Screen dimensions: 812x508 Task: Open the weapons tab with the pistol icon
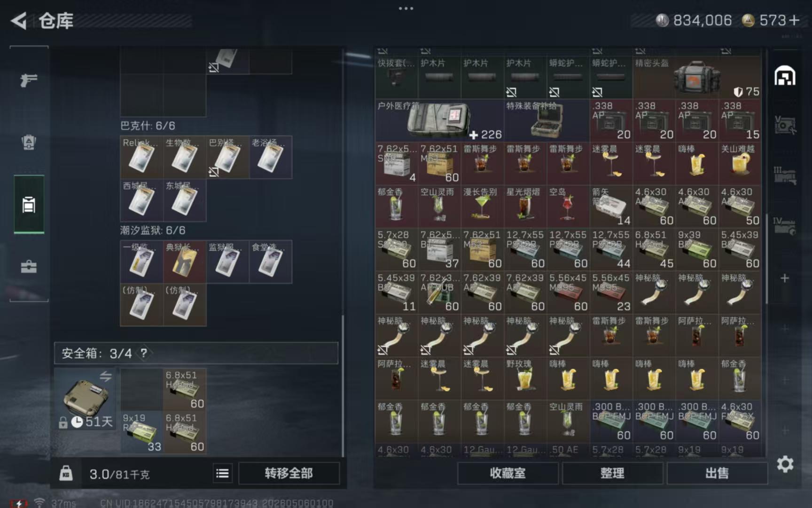tap(29, 80)
